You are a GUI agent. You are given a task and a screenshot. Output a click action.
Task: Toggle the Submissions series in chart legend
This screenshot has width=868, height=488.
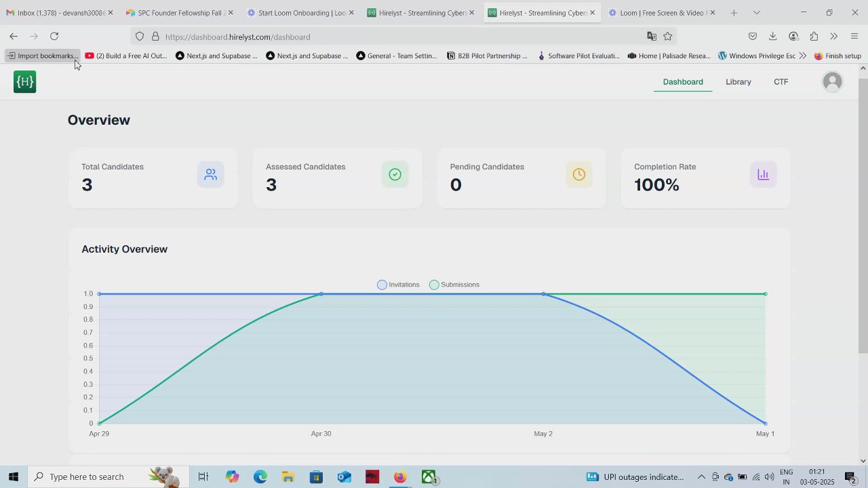tap(454, 285)
